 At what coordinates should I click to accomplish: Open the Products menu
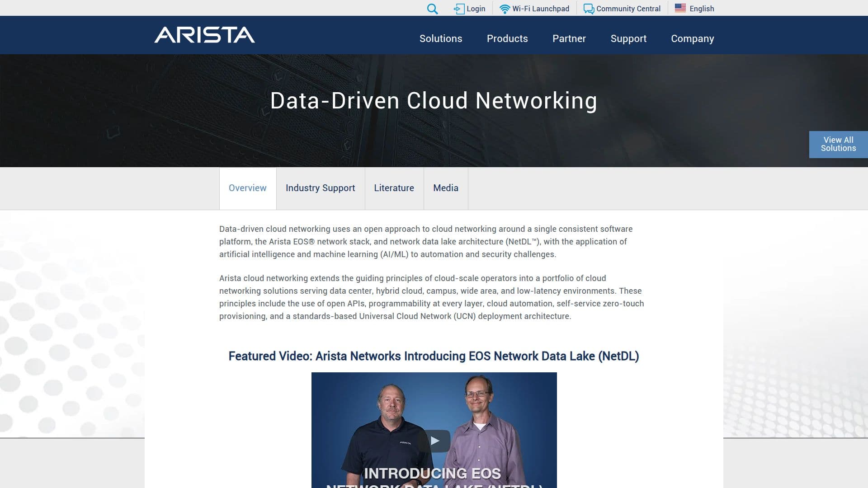click(x=507, y=38)
